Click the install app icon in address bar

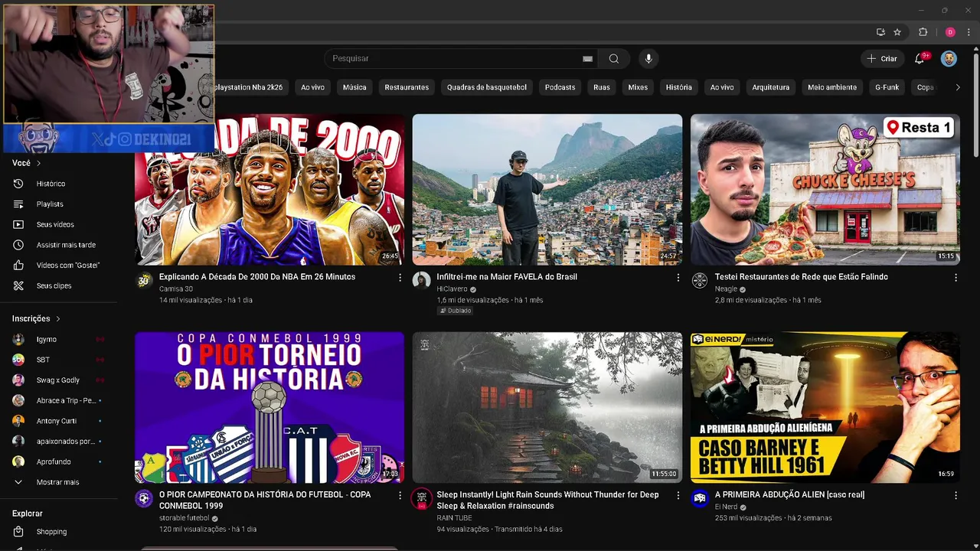(x=880, y=32)
